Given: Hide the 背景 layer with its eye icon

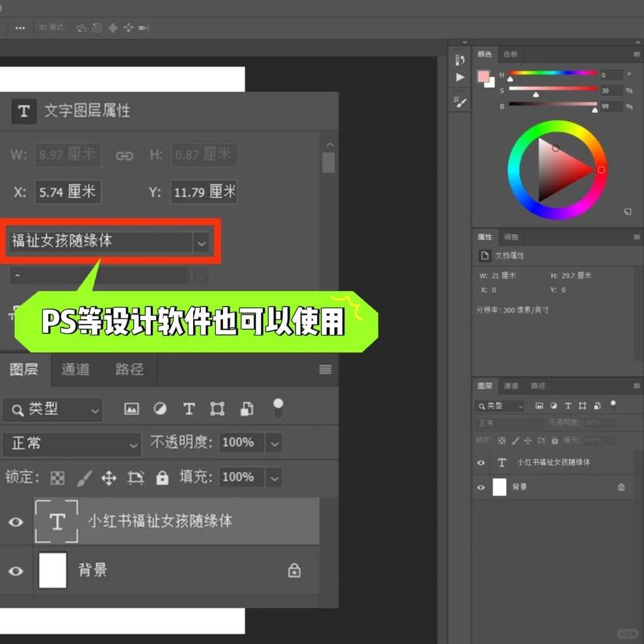Looking at the screenshot, I should (16, 571).
